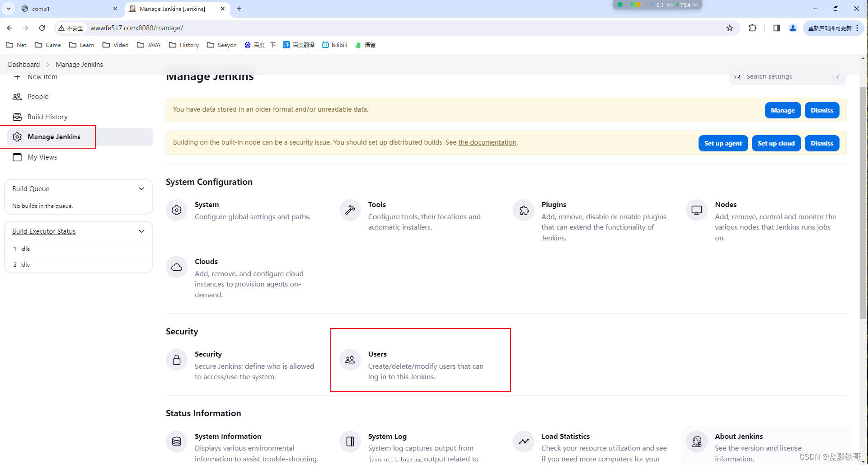Open the Video bookmarks folder
Viewport: 868px width, 465px height.
coord(116,45)
